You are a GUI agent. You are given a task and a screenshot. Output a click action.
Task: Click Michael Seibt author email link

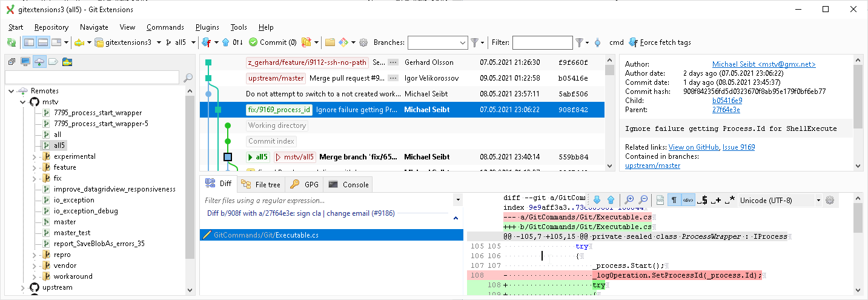coord(764,64)
